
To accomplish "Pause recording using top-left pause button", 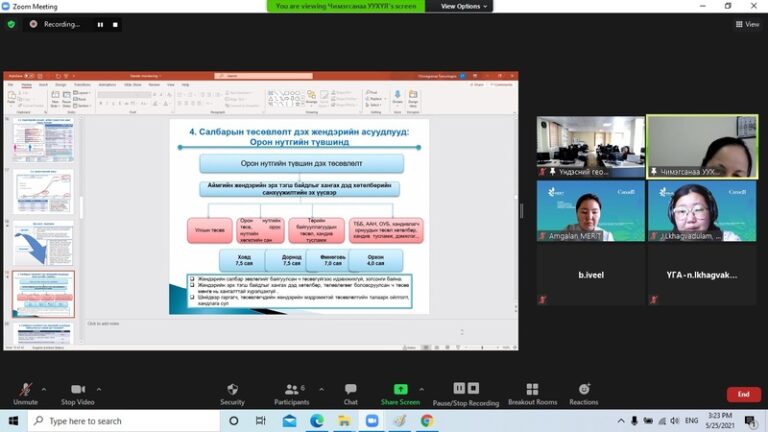I will [x=99, y=24].
